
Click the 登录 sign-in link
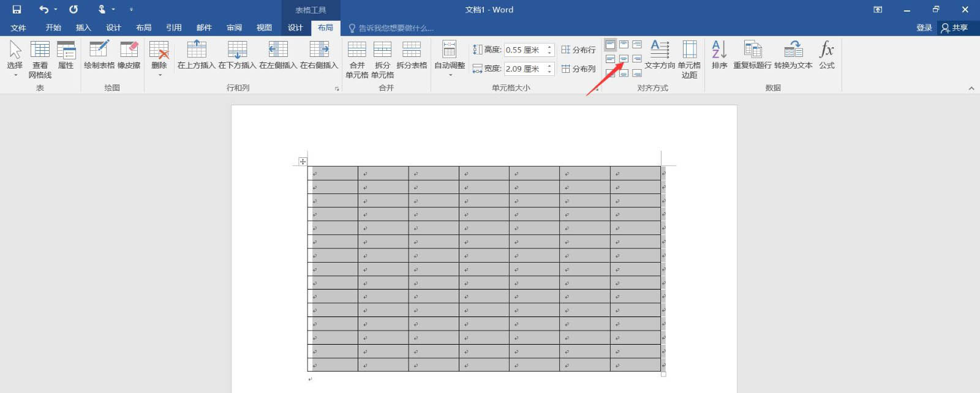pyautogui.click(x=924, y=28)
